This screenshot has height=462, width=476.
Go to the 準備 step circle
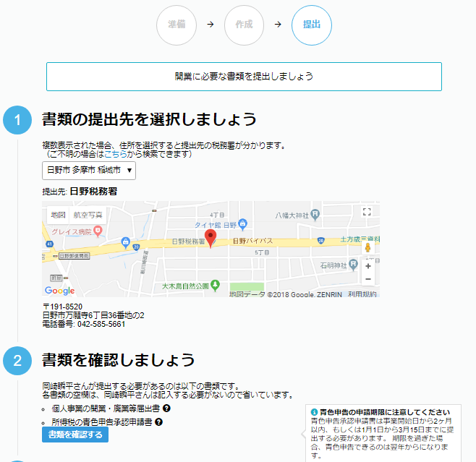pyautogui.click(x=177, y=25)
